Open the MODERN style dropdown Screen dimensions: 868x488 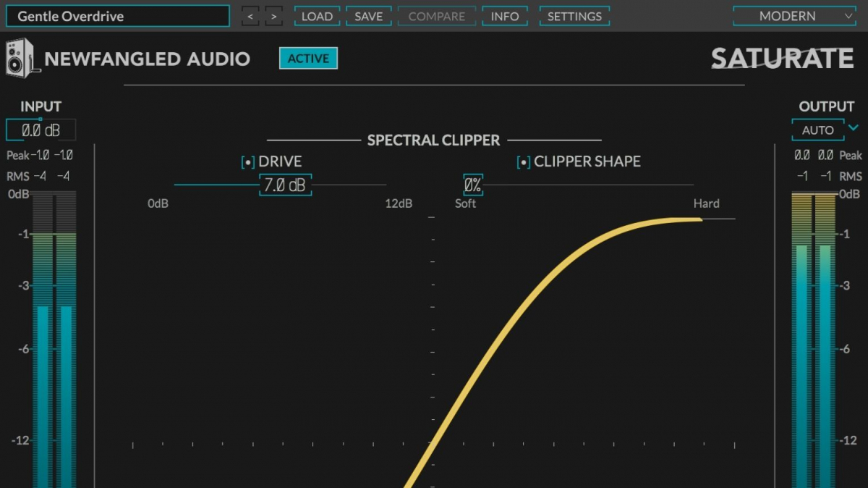coord(795,16)
